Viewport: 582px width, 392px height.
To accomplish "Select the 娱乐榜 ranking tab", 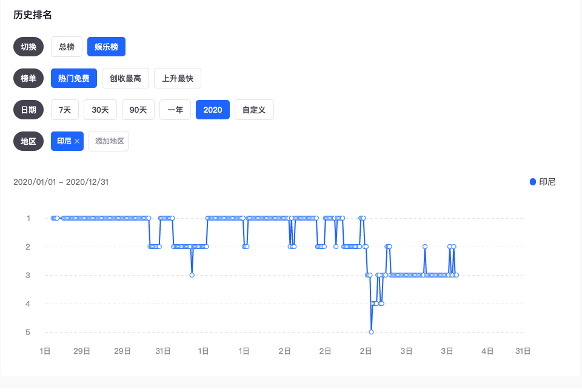I will click(x=106, y=46).
